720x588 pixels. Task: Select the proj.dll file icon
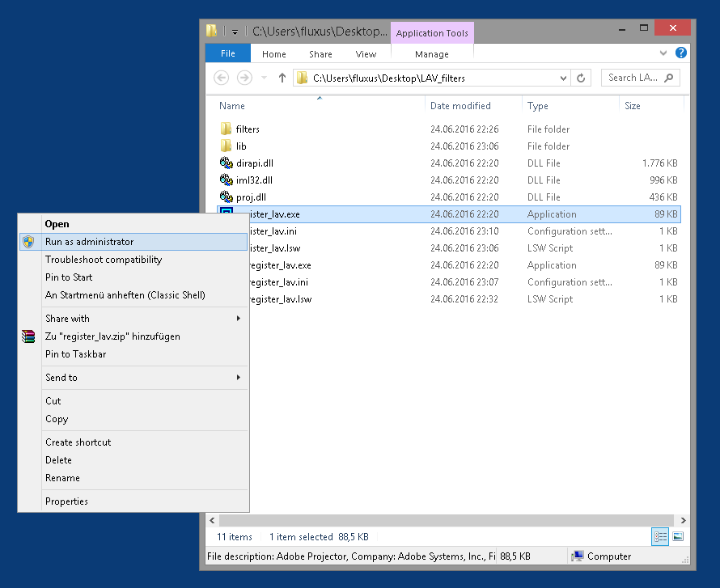[x=226, y=197]
